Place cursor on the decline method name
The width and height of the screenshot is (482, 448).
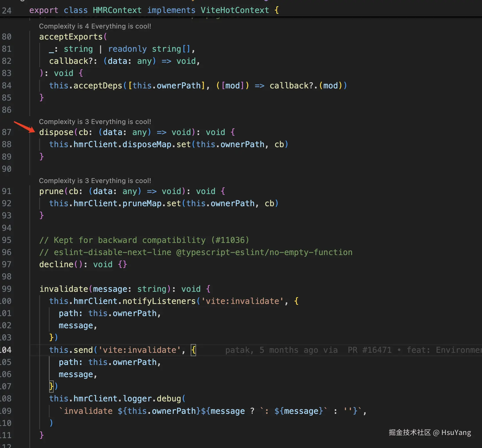56,264
